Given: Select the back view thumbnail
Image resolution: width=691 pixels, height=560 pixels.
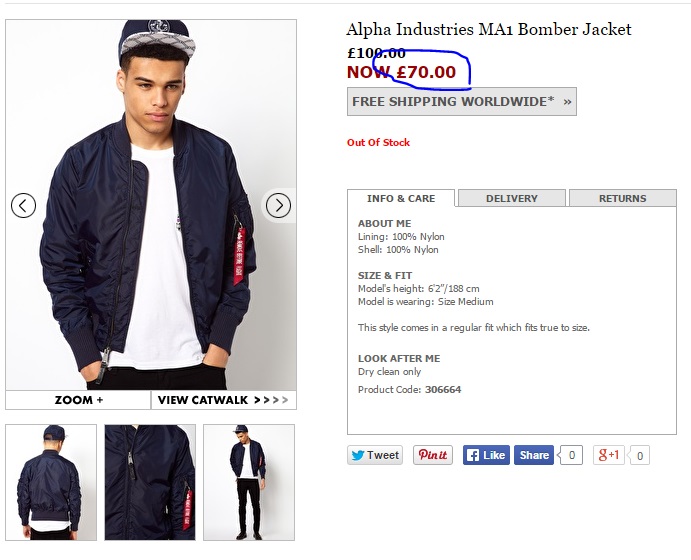Looking at the screenshot, I should coord(51,482).
